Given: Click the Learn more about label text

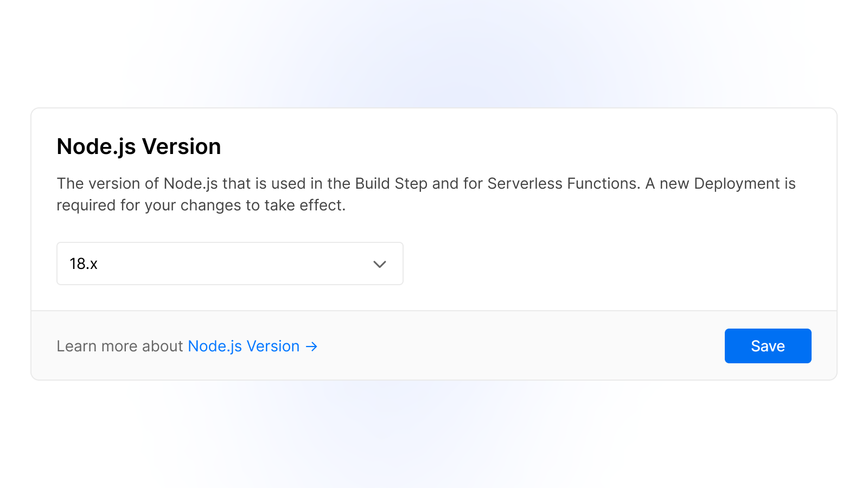Looking at the screenshot, I should pyautogui.click(x=119, y=346).
